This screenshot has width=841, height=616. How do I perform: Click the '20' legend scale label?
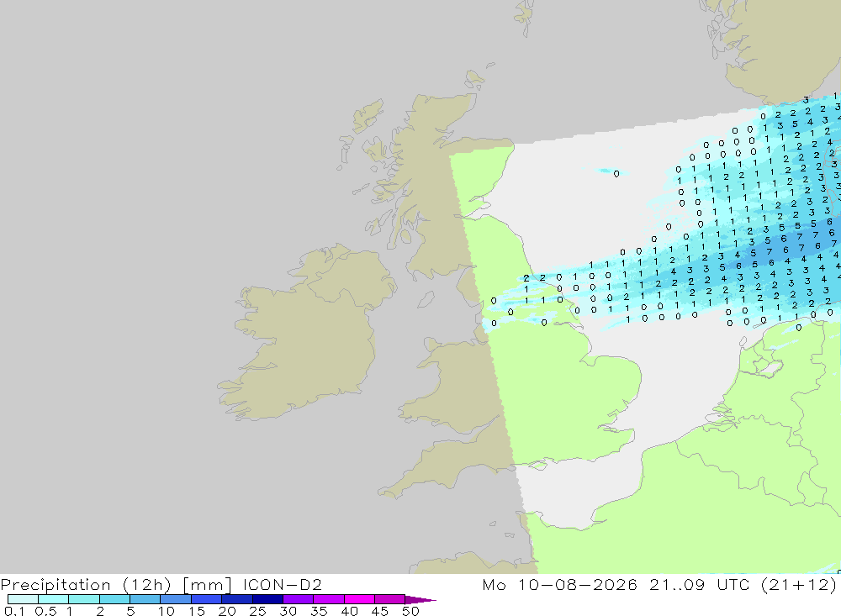click(227, 611)
